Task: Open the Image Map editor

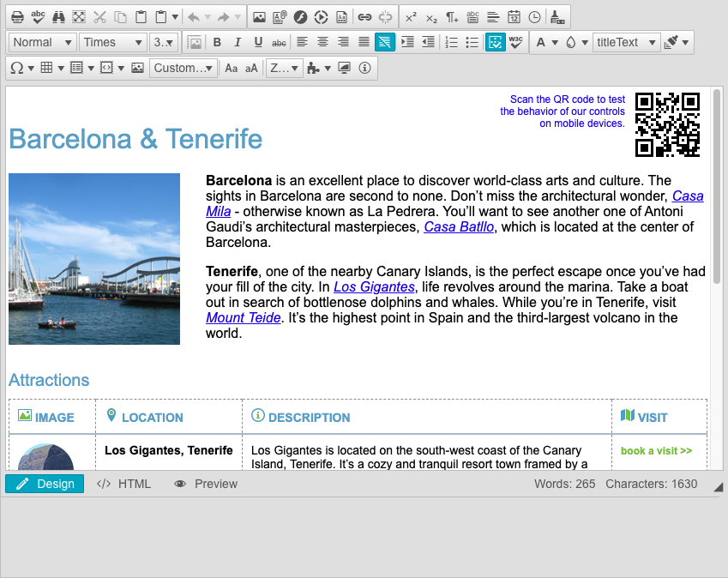Action: point(137,69)
